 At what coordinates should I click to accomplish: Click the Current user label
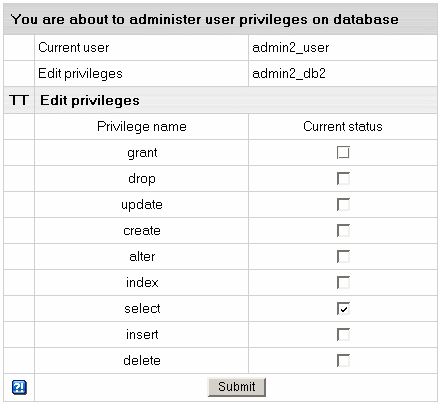(x=74, y=48)
